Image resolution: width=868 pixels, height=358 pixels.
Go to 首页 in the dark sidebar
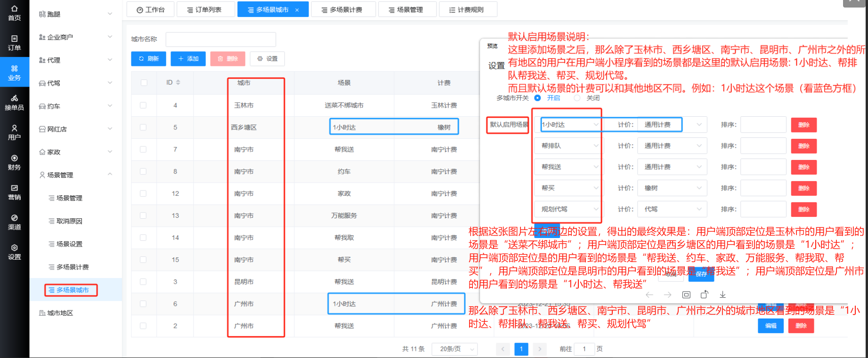14,13
